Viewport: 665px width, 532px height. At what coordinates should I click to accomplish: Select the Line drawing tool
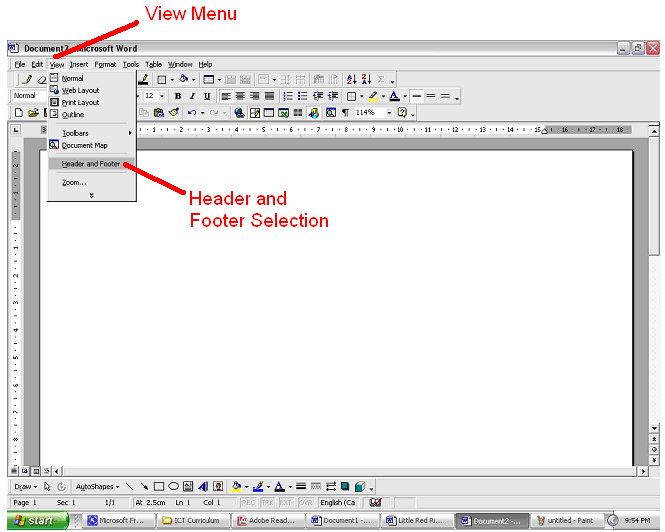point(129,487)
